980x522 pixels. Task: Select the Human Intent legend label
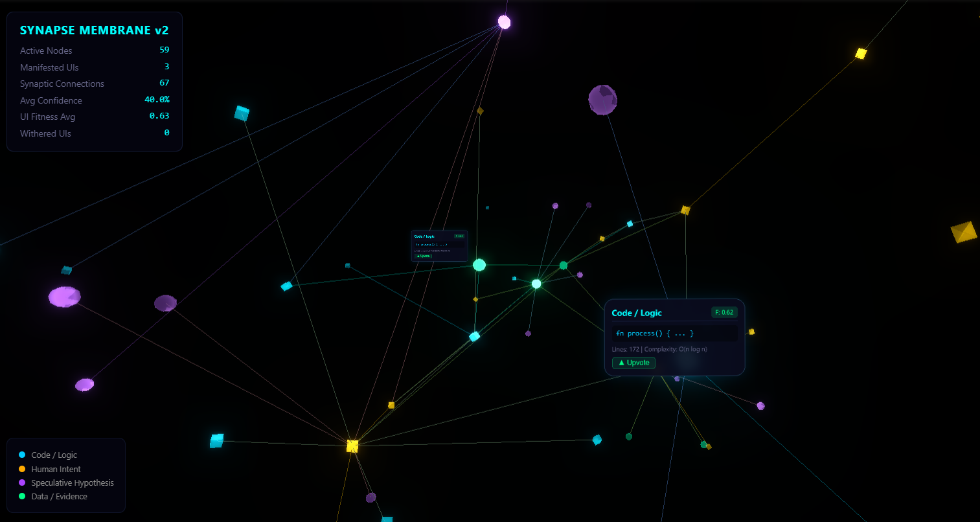point(56,469)
